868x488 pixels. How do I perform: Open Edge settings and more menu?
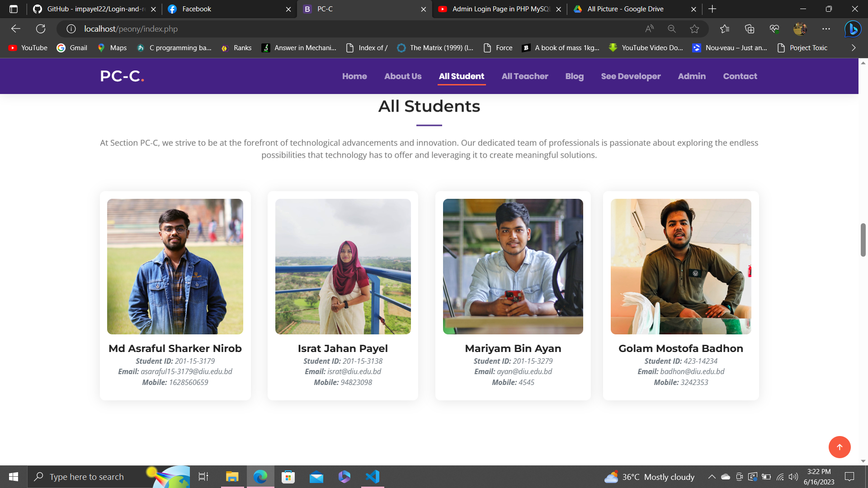(826, 29)
